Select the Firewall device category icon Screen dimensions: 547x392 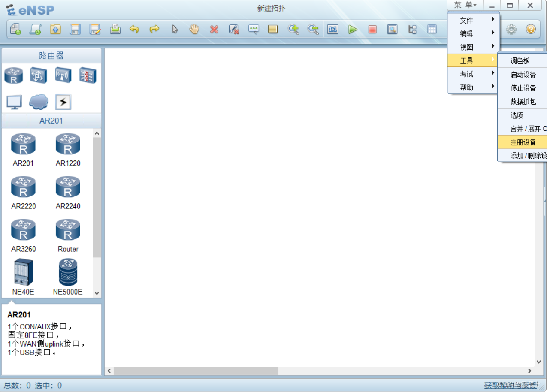tap(88, 75)
